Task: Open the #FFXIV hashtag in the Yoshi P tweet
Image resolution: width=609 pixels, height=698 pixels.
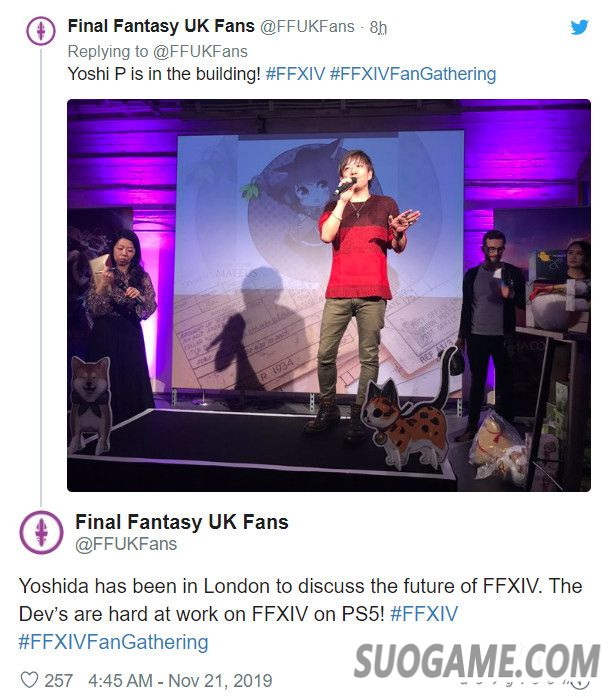Action: coord(295,74)
